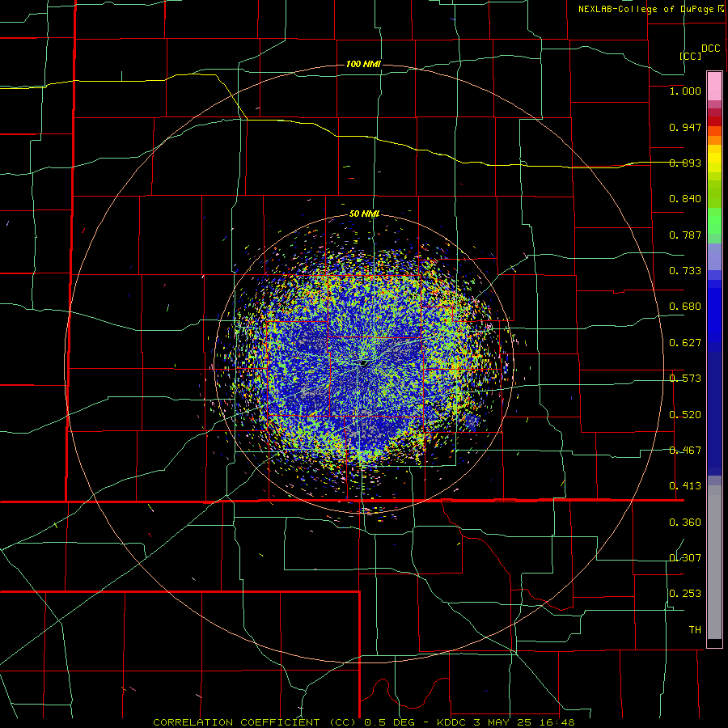Click the TH threshold label on the legend
Viewport: 728px width, 728px height.
point(695,630)
